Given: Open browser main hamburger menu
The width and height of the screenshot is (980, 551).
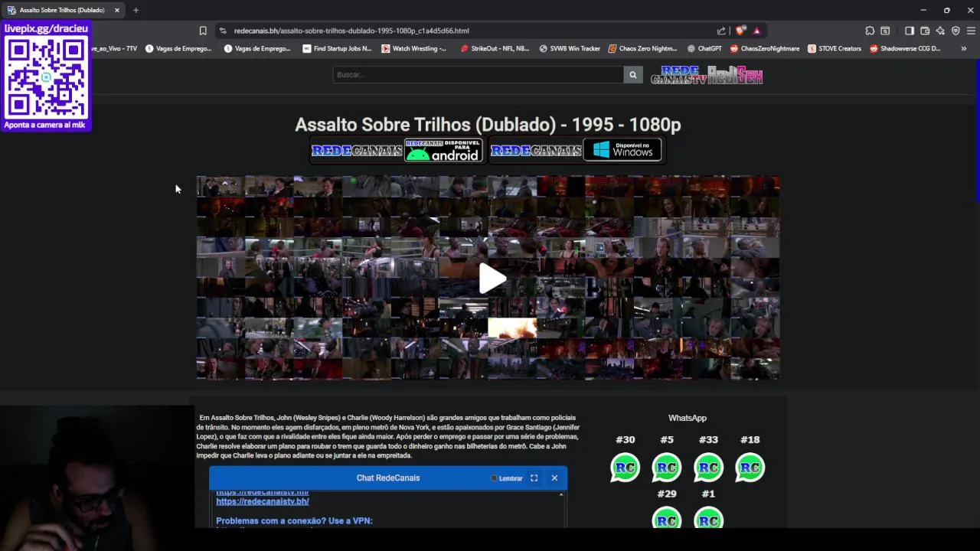Looking at the screenshot, I should coord(971,31).
